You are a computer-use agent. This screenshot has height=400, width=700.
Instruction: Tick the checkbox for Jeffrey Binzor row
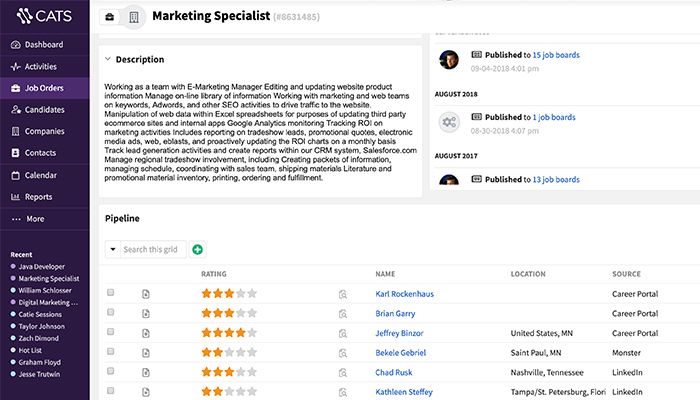pos(111,333)
